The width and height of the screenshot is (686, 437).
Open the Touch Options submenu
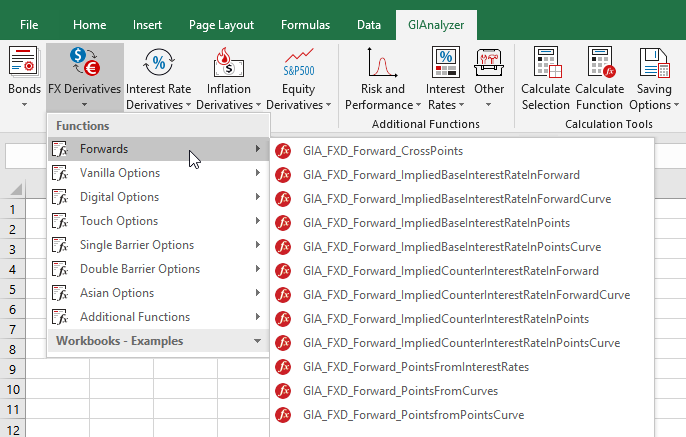(x=158, y=221)
